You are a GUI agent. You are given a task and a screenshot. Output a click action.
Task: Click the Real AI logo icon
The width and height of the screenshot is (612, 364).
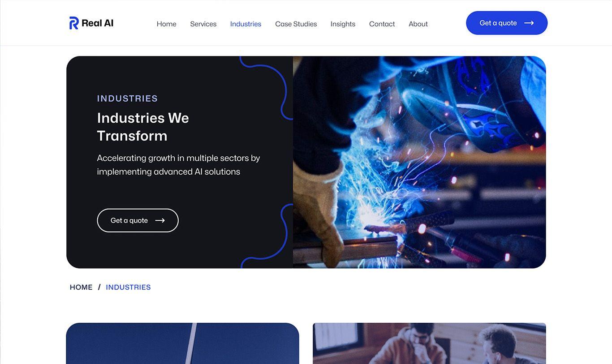(x=74, y=23)
